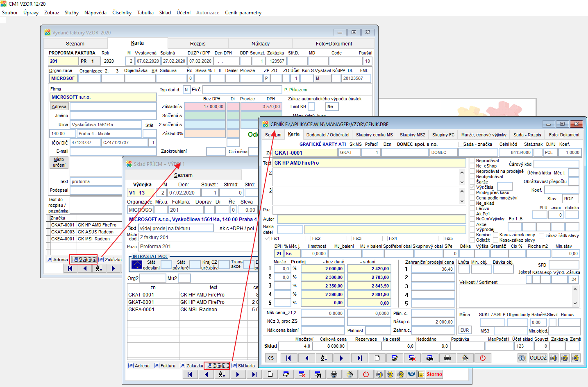This screenshot has height=387, width=588.
Task: Click the yellow book icon beside Storno
Action: (x=421, y=374)
